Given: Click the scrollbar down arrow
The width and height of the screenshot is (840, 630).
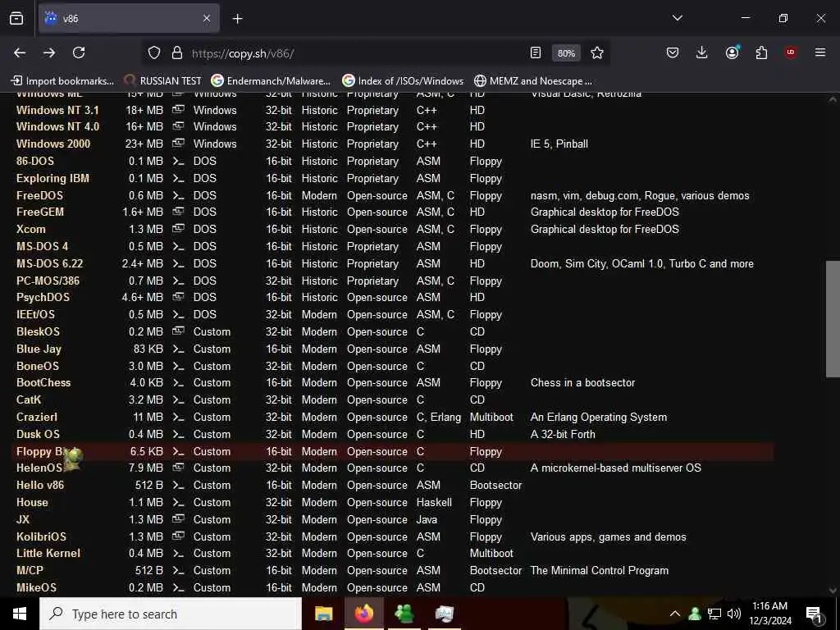Looking at the screenshot, I should click(832, 591).
